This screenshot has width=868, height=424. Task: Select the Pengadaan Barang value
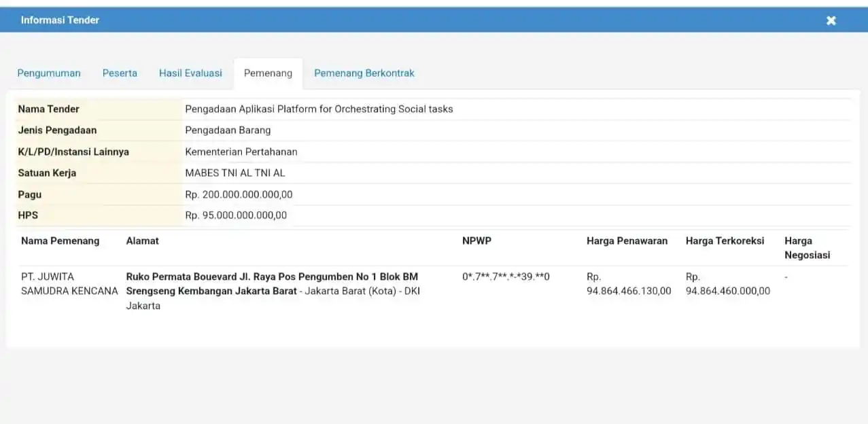pyautogui.click(x=228, y=130)
